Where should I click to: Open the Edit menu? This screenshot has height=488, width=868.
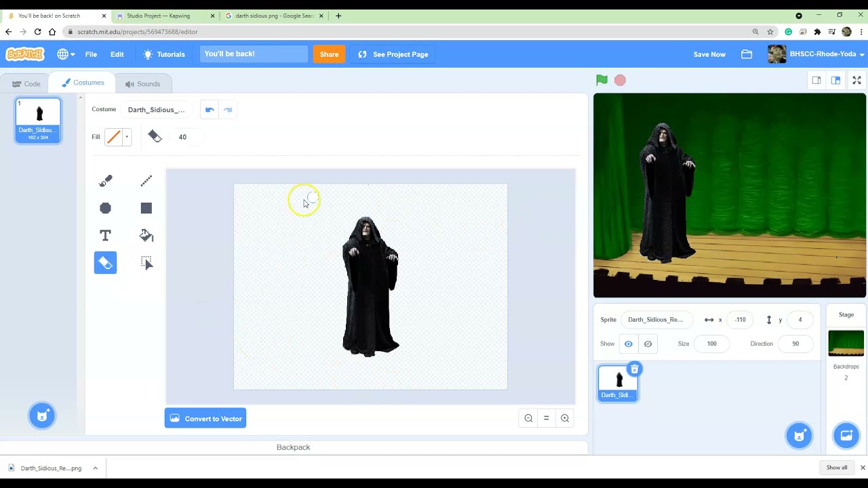pyautogui.click(x=117, y=54)
